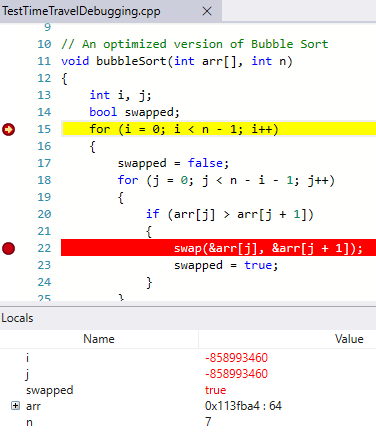Select the n variable row

pyautogui.click(x=188, y=422)
